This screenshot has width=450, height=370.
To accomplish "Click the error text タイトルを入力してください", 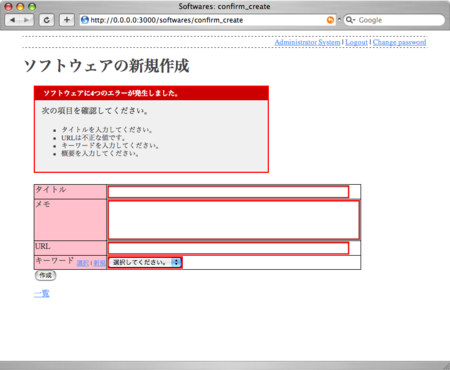I will click(107, 130).
